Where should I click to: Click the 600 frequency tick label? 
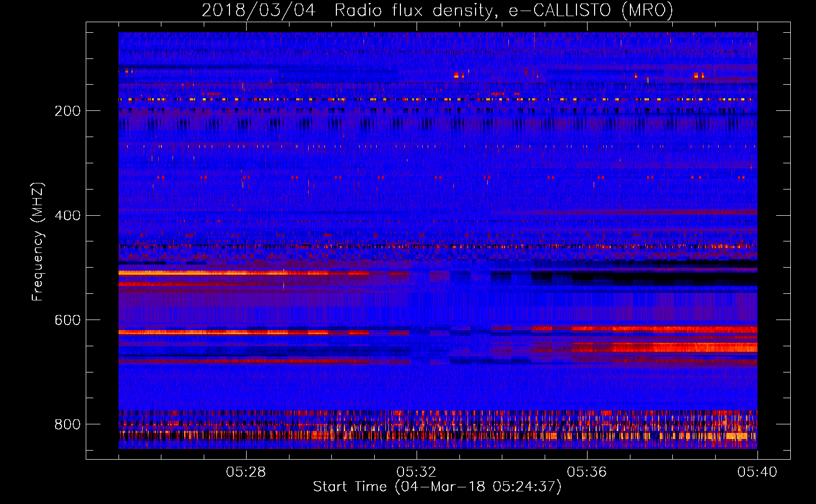[x=68, y=321]
